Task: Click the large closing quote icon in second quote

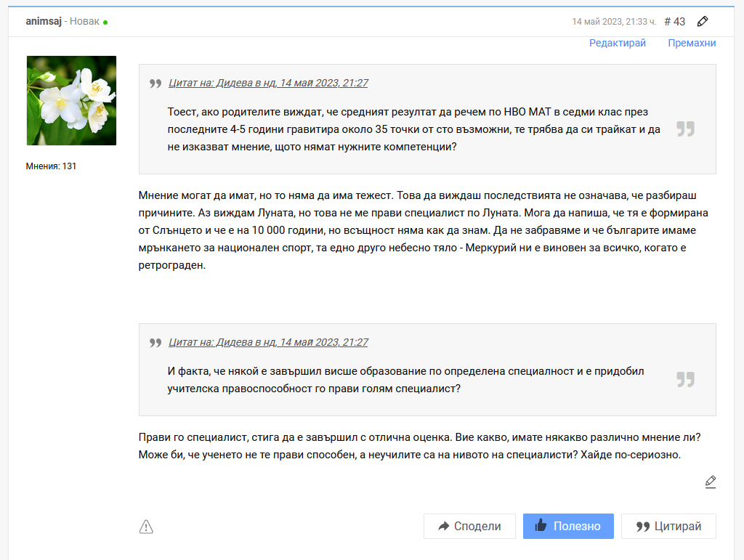Action: click(x=685, y=379)
